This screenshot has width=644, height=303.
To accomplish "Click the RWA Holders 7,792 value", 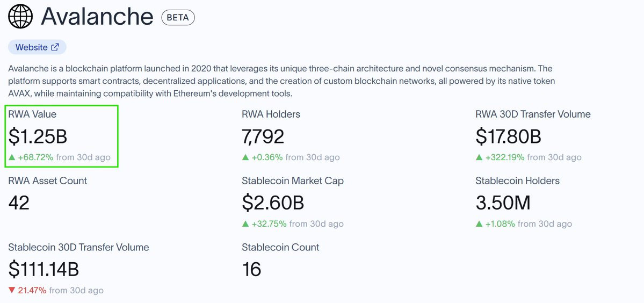I will coord(263,137).
